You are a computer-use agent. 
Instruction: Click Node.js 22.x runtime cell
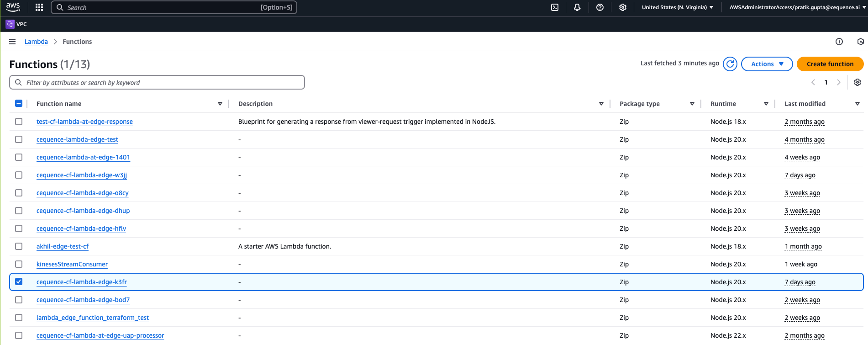click(728, 335)
